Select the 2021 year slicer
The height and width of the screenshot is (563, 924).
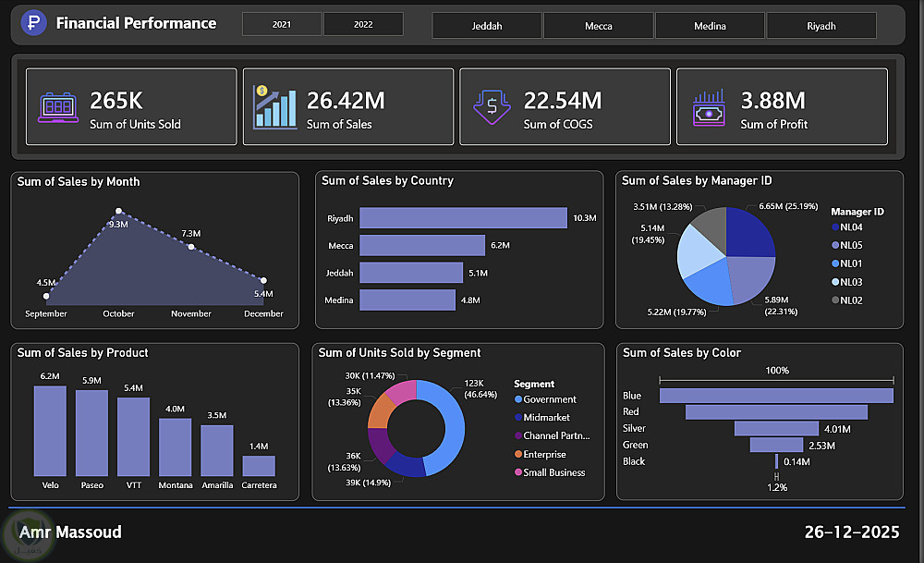click(282, 24)
